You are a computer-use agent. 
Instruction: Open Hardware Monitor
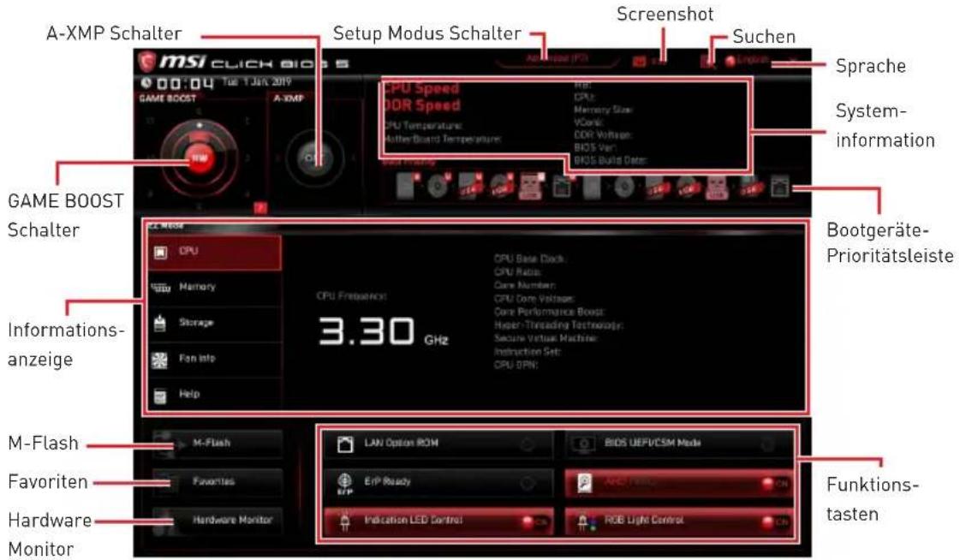[x=218, y=521]
